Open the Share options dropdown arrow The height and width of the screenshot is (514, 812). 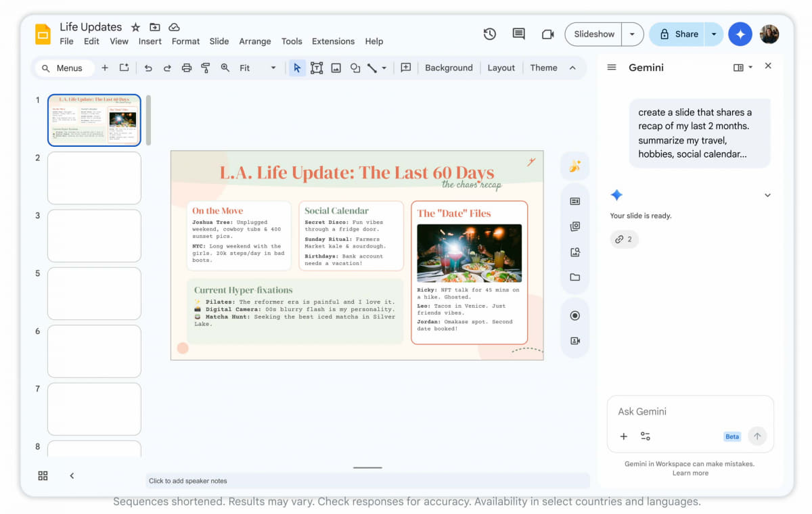[x=714, y=34]
